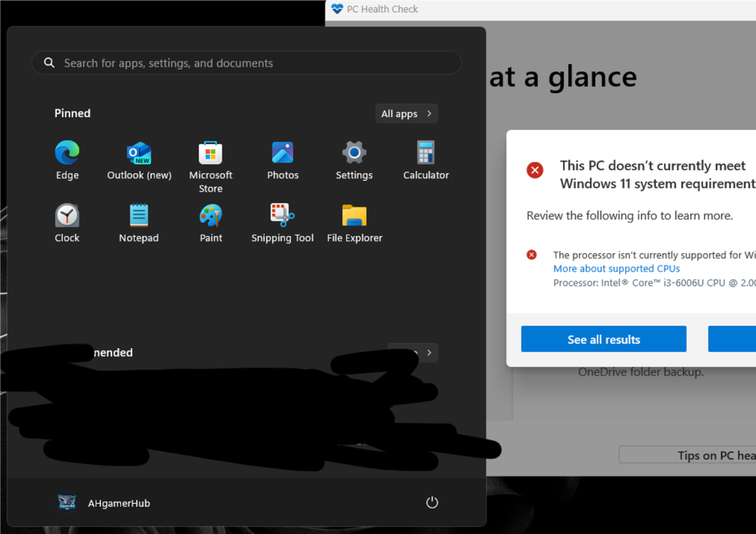Click the AHgamerHub profile picture
The height and width of the screenshot is (534, 756).
point(67,503)
